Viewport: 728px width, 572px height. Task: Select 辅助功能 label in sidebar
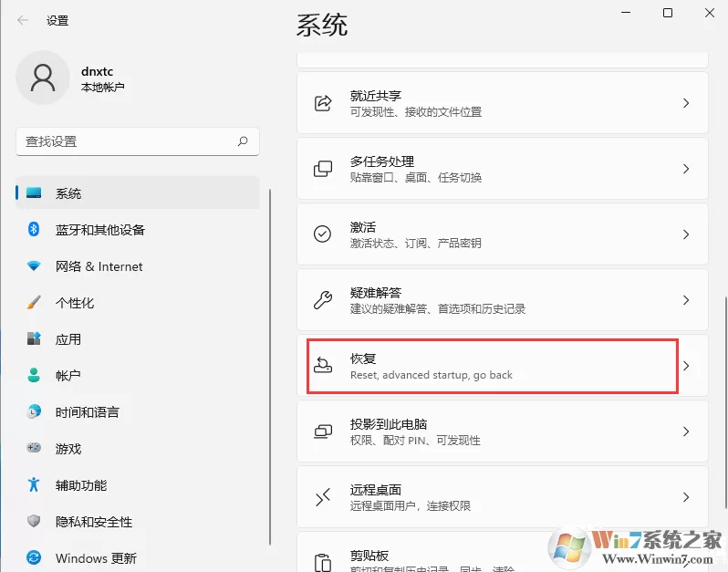click(x=81, y=485)
